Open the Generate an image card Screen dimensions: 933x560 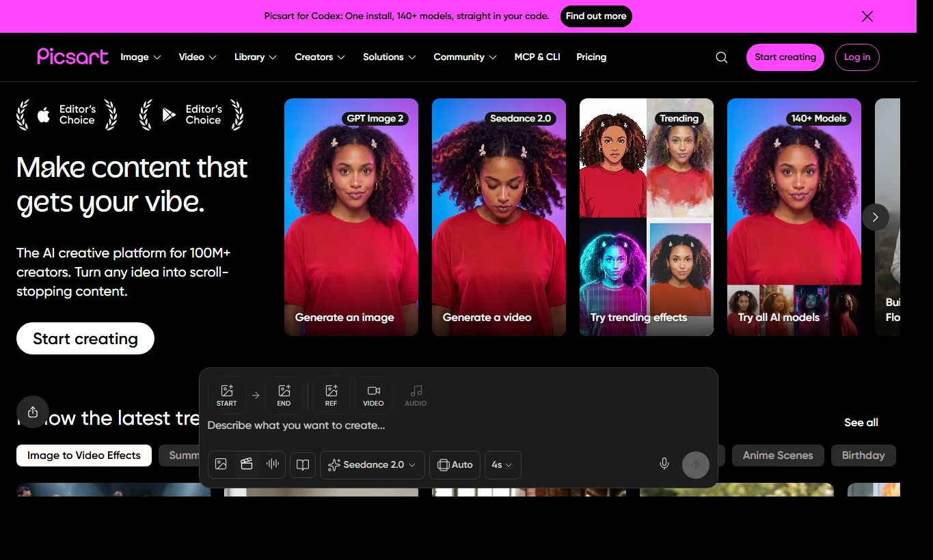[351, 217]
